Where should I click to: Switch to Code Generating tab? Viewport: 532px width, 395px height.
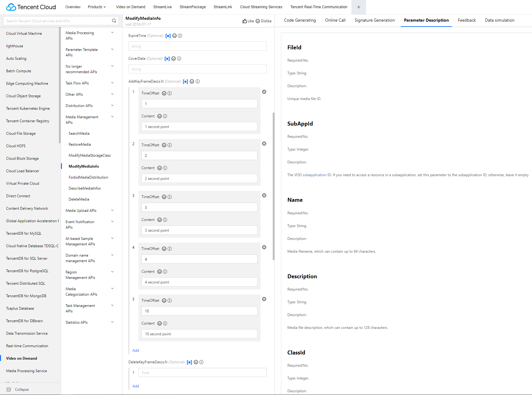click(x=300, y=20)
